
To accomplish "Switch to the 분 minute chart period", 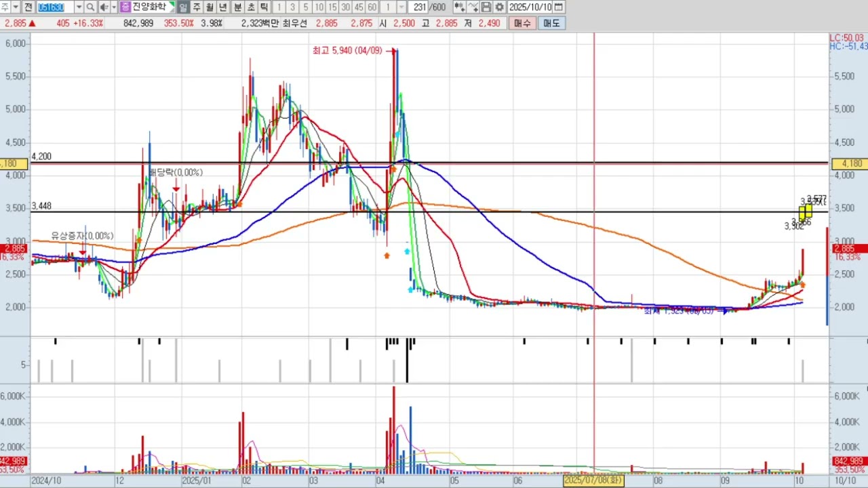I will coord(238,7).
